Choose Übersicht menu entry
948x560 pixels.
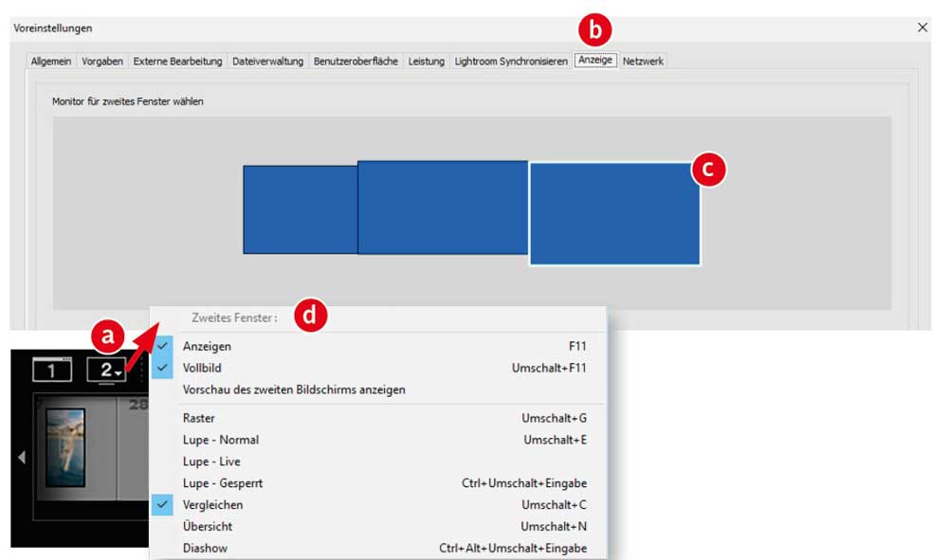[378, 527]
